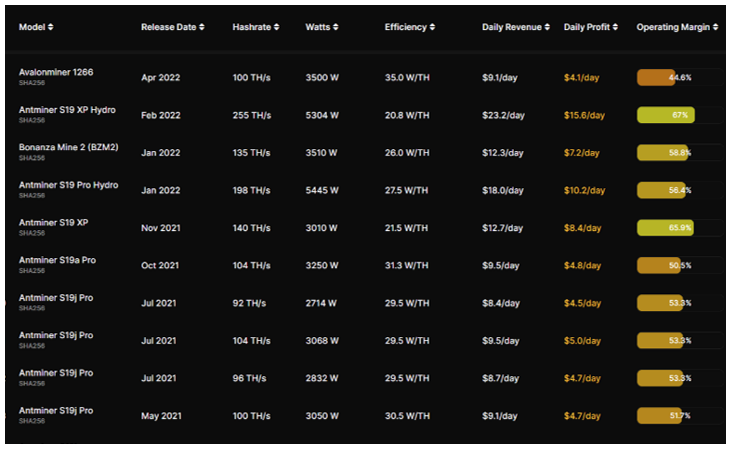This screenshot has width=731, height=449.
Task: Select the $10.2/day daily profit value
Action: click(x=584, y=190)
